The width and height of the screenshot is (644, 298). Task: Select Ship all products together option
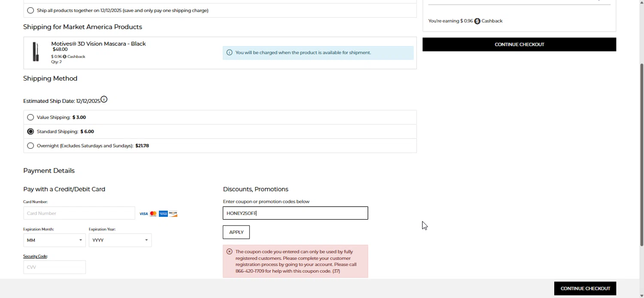click(30, 10)
